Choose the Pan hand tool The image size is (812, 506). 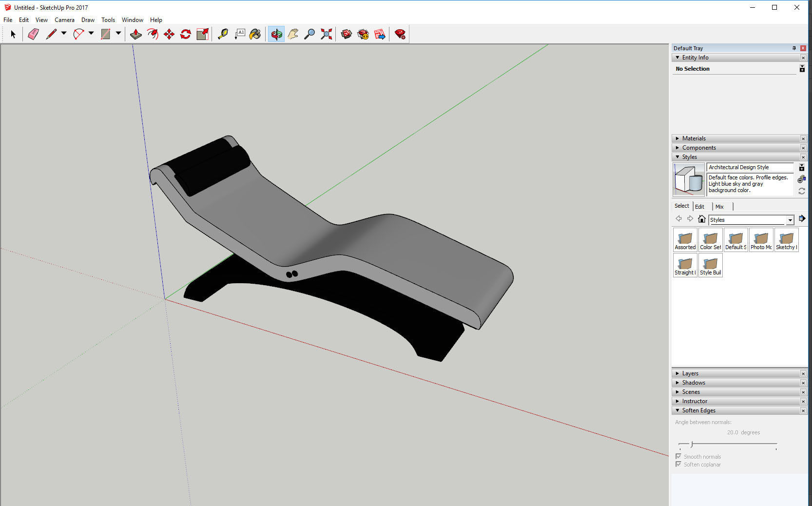click(x=293, y=34)
